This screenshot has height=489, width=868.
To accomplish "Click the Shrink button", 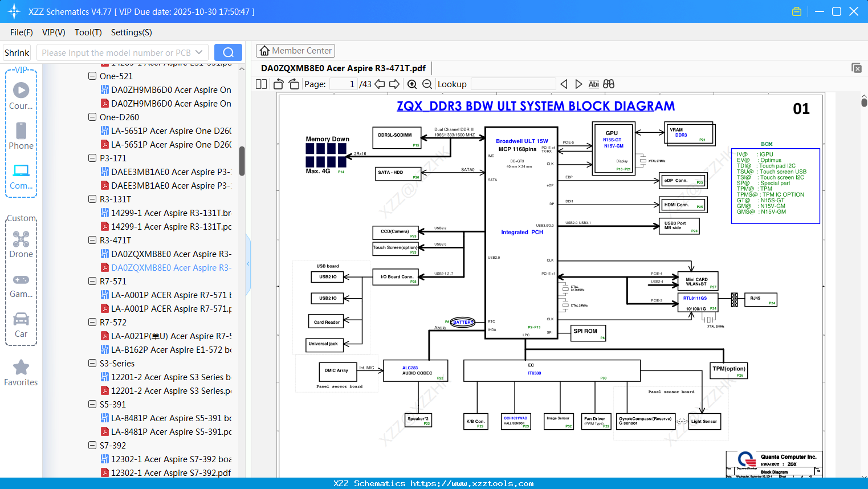I will coord(17,52).
